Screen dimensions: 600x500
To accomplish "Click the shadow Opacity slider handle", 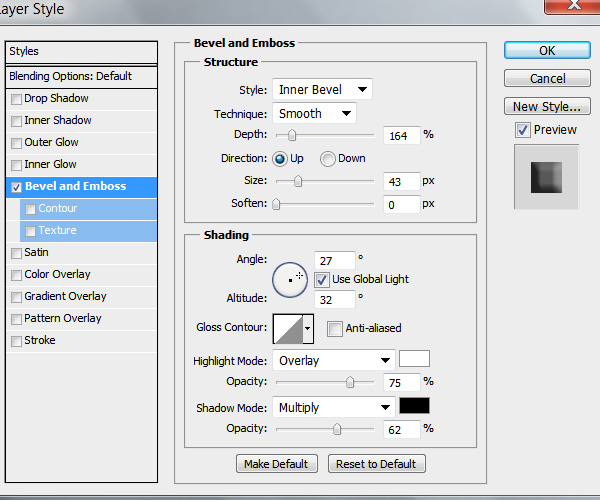I will pyautogui.click(x=337, y=429).
